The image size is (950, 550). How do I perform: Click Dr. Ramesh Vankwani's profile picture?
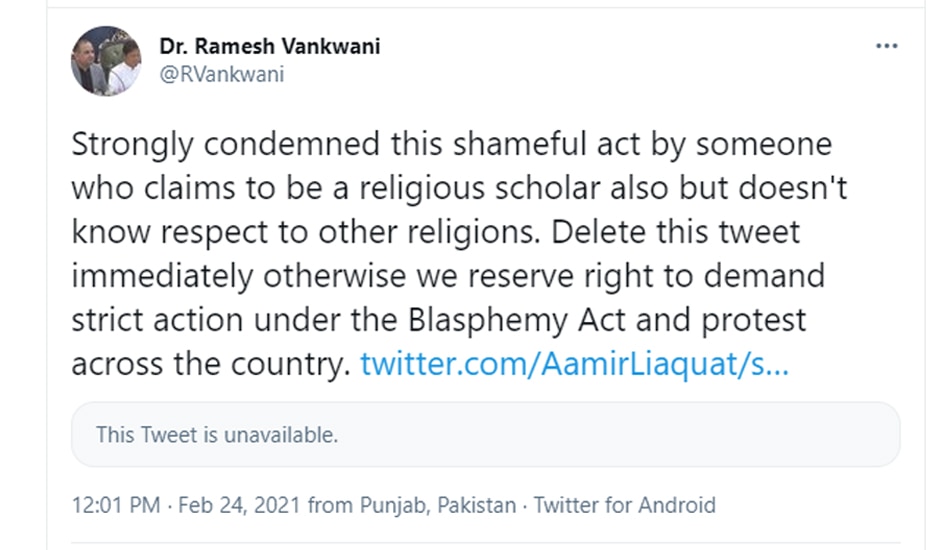[106, 61]
